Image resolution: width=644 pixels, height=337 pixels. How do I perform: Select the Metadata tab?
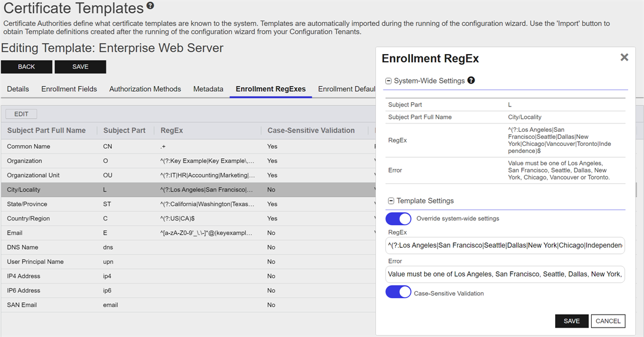pos(208,89)
